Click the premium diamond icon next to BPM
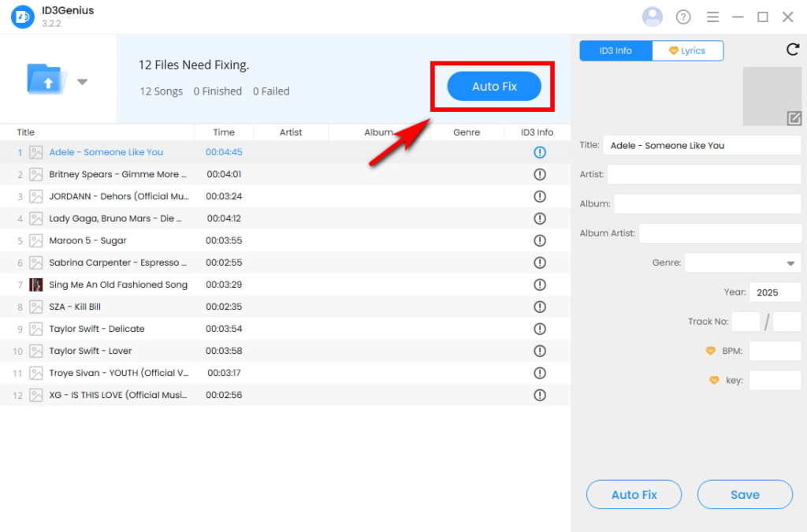The image size is (807, 532). point(711,351)
